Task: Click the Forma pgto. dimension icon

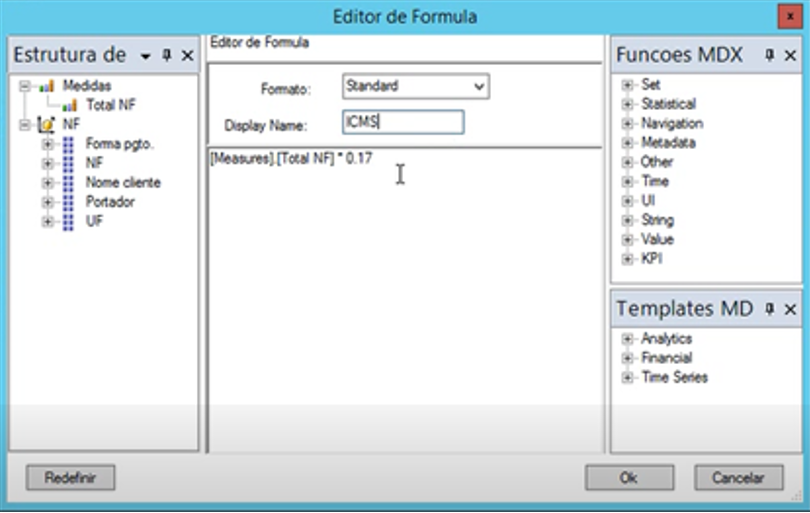Action: (x=68, y=144)
